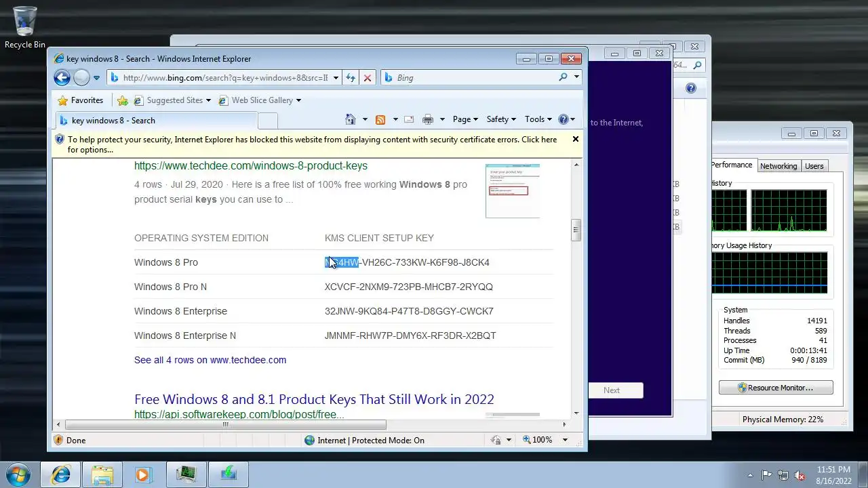Viewport: 868px width, 488px height.
Task: Open the Safety menu
Action: [501, 119]
